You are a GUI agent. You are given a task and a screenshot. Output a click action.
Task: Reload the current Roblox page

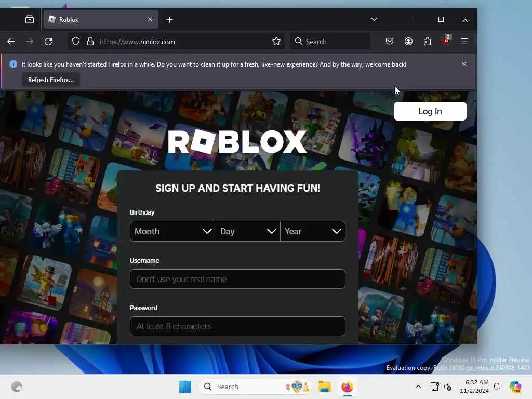coord(48,42)
